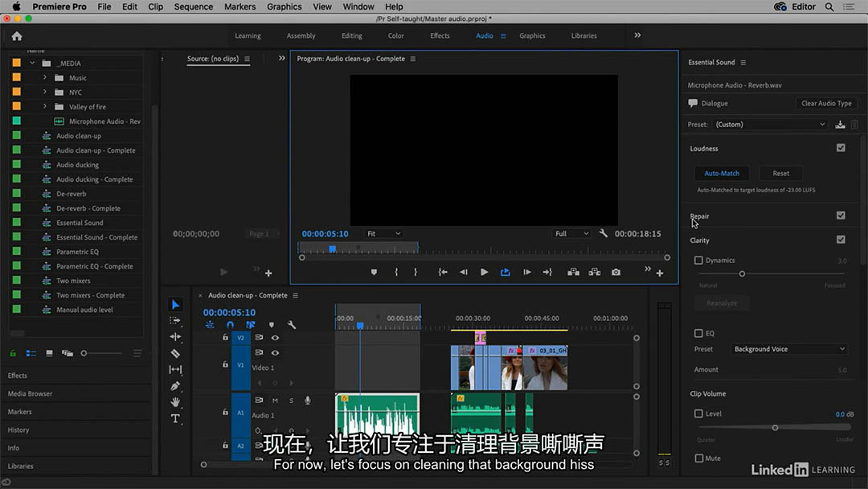
Task: Open the Sequence menu
Action: [x=193, y=6]
